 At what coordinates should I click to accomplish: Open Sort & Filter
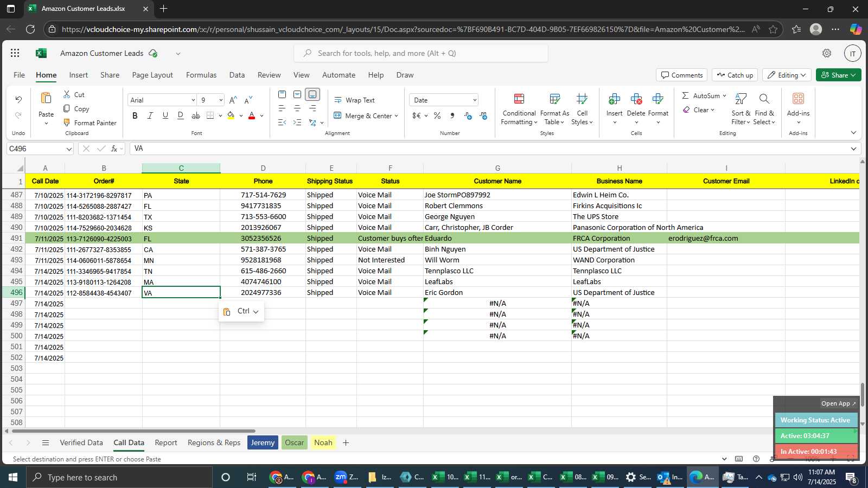(x=741, y=109)
